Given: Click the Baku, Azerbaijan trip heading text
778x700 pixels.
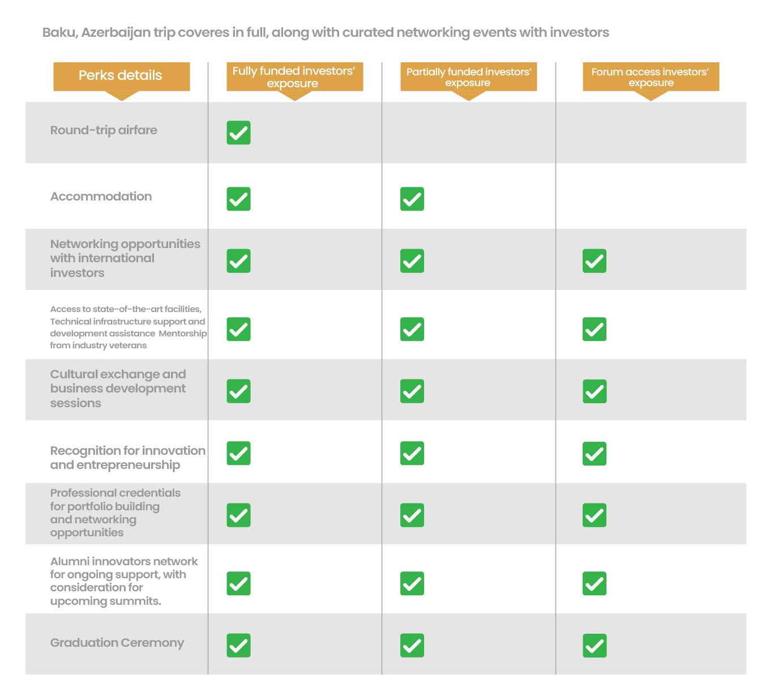Looking at the screenshot, I should [x=326, y=32].
